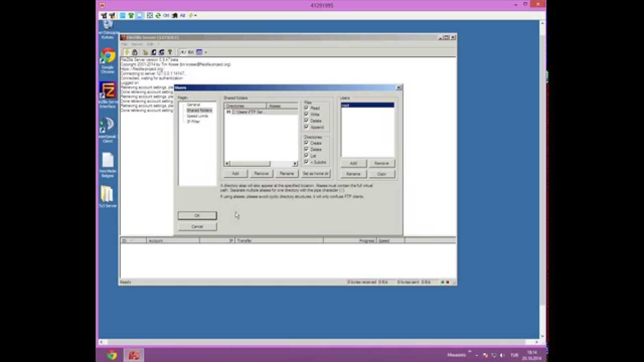Toggle the Delete files checkbox
The width and height of the screenshot is (644, 362).
pyautogui.click(x=306, y=121)
